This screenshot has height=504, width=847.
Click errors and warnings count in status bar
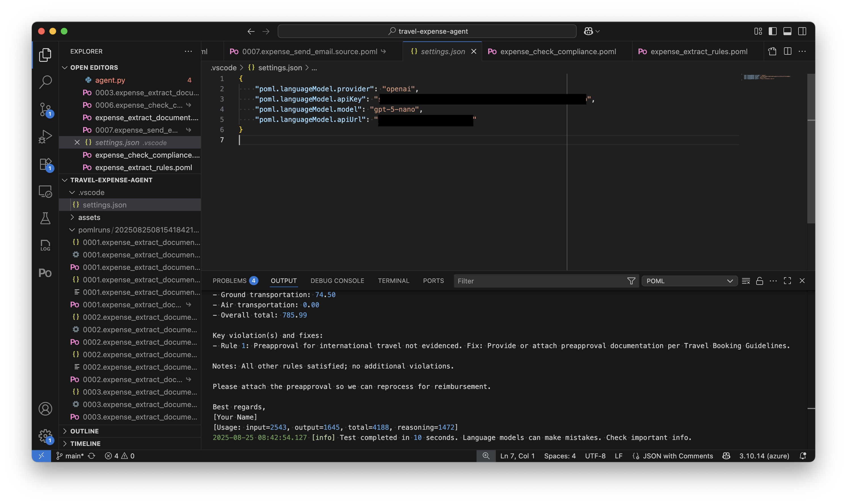tap(120, 456)
